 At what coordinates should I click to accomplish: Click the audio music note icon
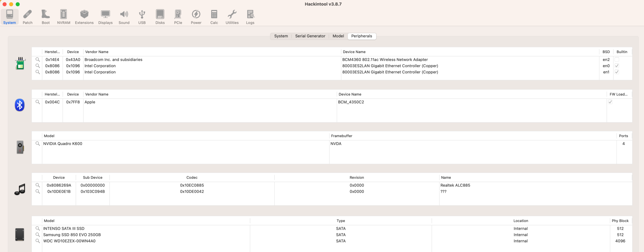(20, 189)
